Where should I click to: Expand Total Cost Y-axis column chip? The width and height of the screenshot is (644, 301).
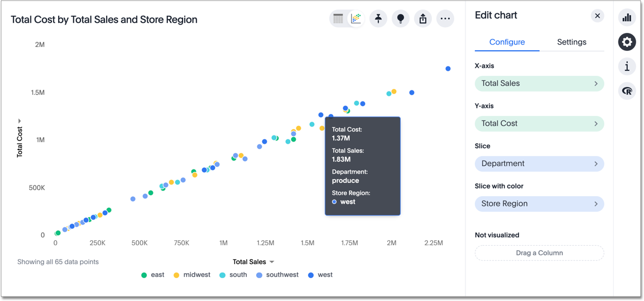pyautogui.click(x=539, y=124)
